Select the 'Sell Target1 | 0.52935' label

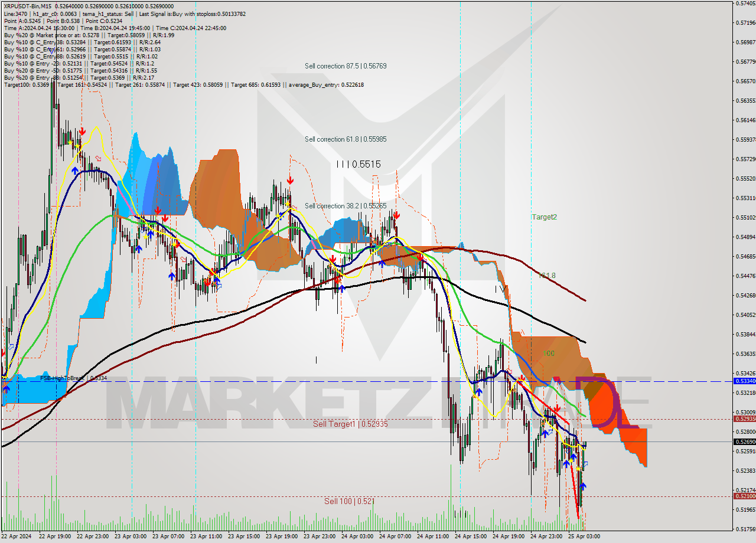(x=350, y=424)
